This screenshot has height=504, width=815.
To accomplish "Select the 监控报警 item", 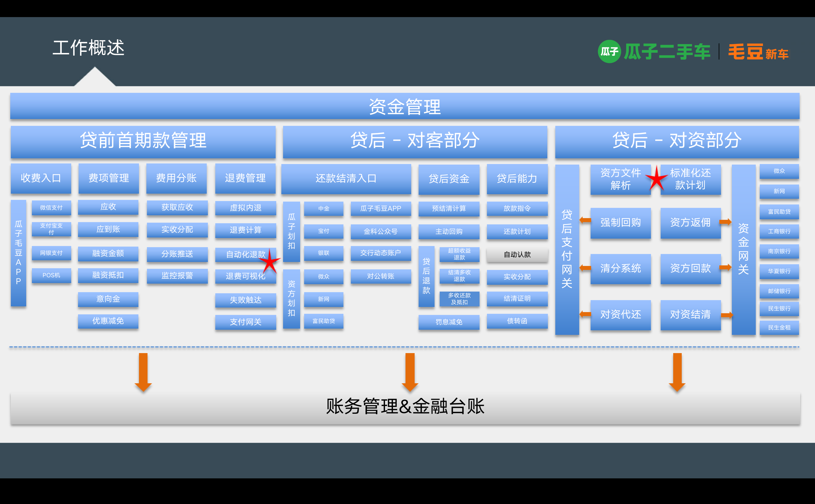I will [x=177, y=276].
